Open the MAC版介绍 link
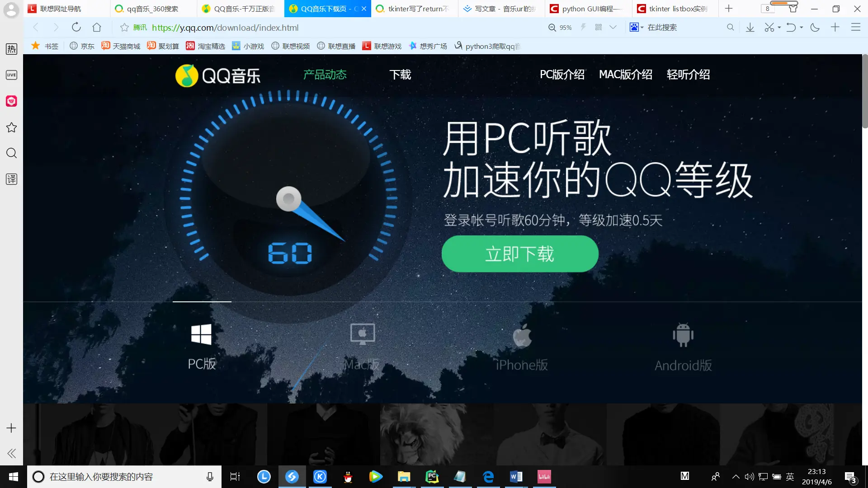Screen dimensions: 868x488 click(625, 75)
